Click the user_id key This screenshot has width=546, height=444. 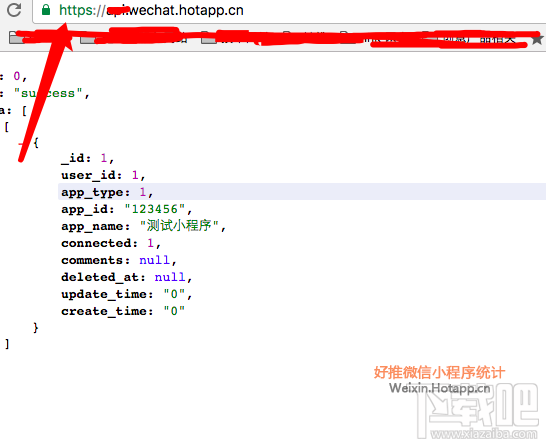coord(89,175)
